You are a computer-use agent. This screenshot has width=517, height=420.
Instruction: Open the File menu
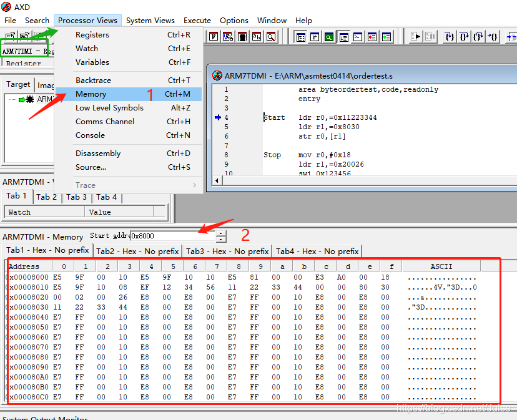(x=10, y=21)
